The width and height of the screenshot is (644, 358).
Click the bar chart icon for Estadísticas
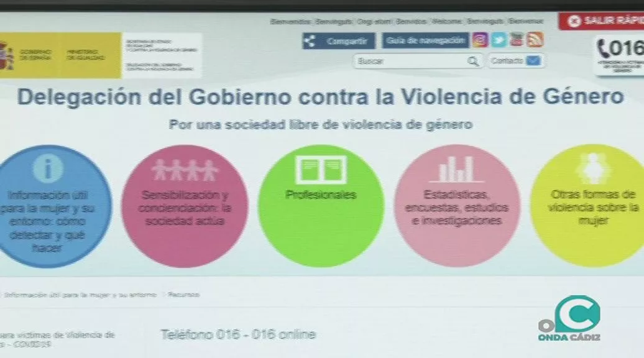click(456, 169)
